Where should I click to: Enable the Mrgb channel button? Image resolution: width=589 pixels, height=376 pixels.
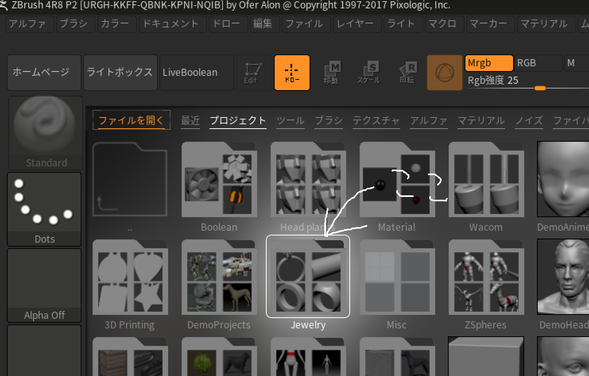click(489, 63)
